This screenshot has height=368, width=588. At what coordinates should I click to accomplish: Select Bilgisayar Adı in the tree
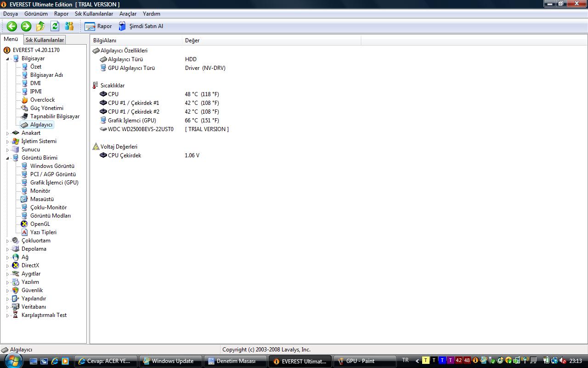tap(46, 75)
